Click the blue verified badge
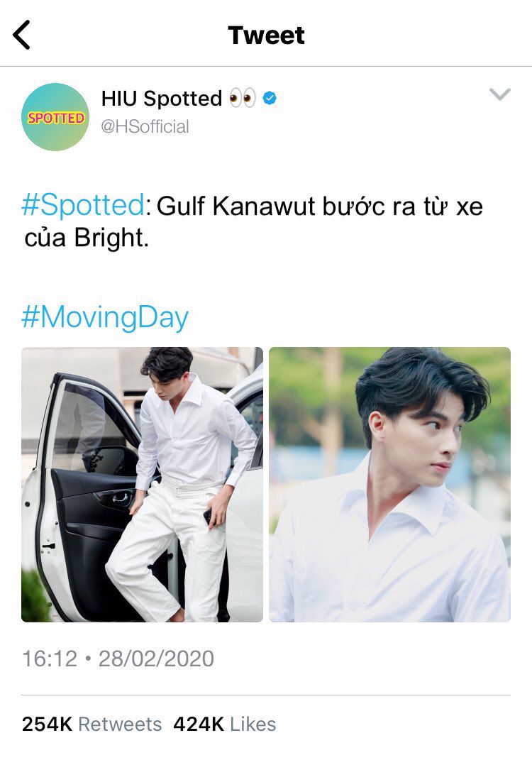Image resolution: width=532 pixels, height=760 pixels. (x=270, y=99)
